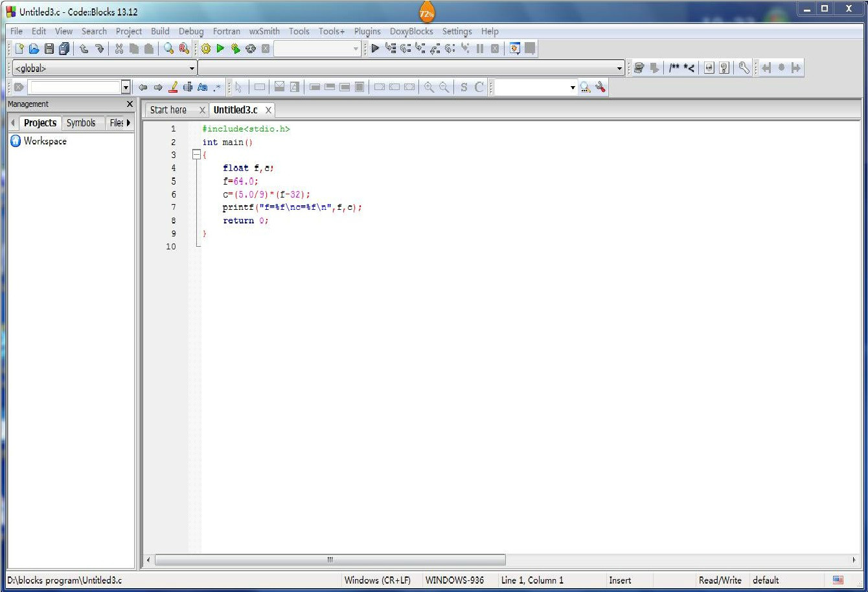The image size is (868, 592).
Task: Click the Open file folder icon
Action: 34,49
